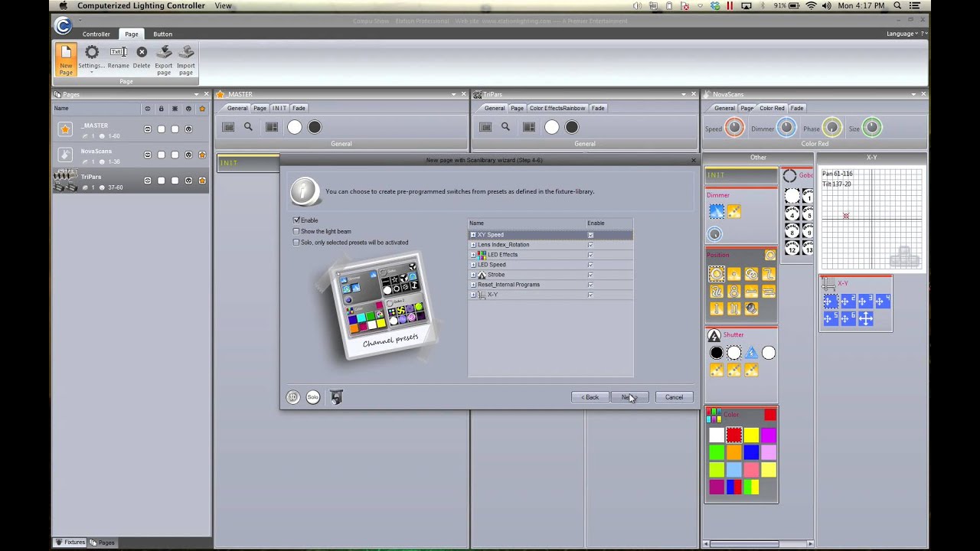Screen dimensions: 980x551
Task: Click the NovaScans Dimmer knob
Action: [x=786, y=128]
